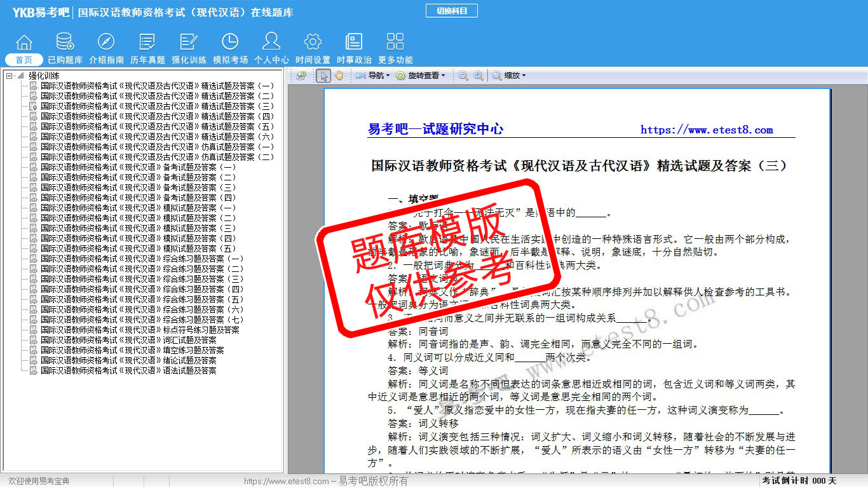The height and width of the screenshot is (488, 868).
Task: Click the print document icon in viewer toolbar
Action: coord(301,76)
